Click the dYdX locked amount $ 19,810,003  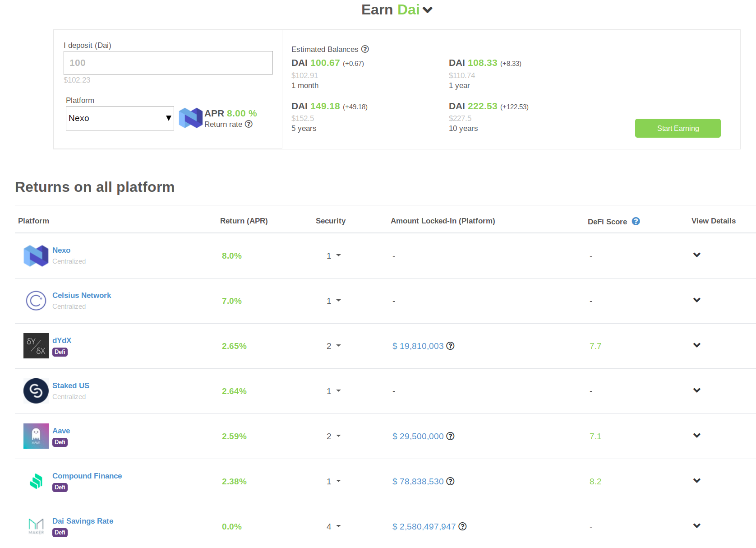point(418,346)
